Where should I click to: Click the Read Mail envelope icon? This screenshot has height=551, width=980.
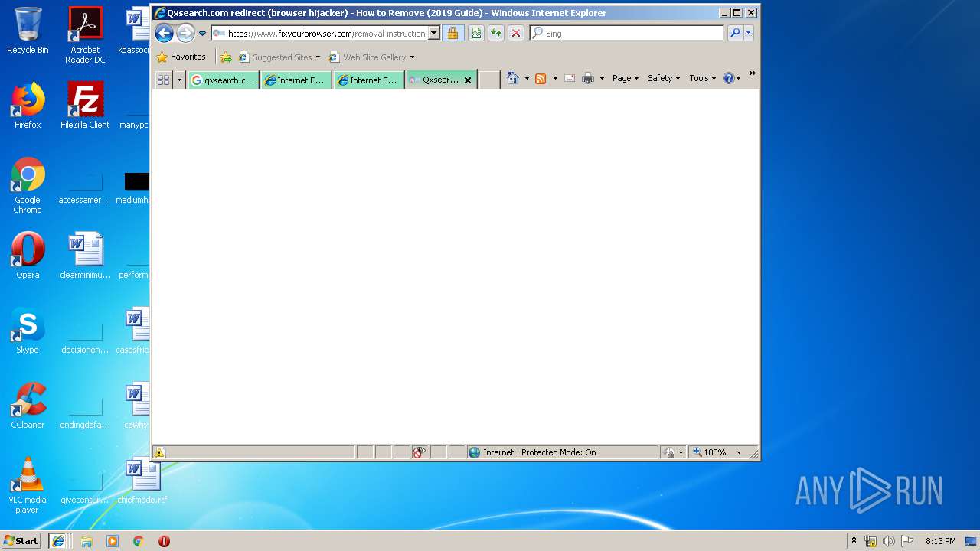570,78
